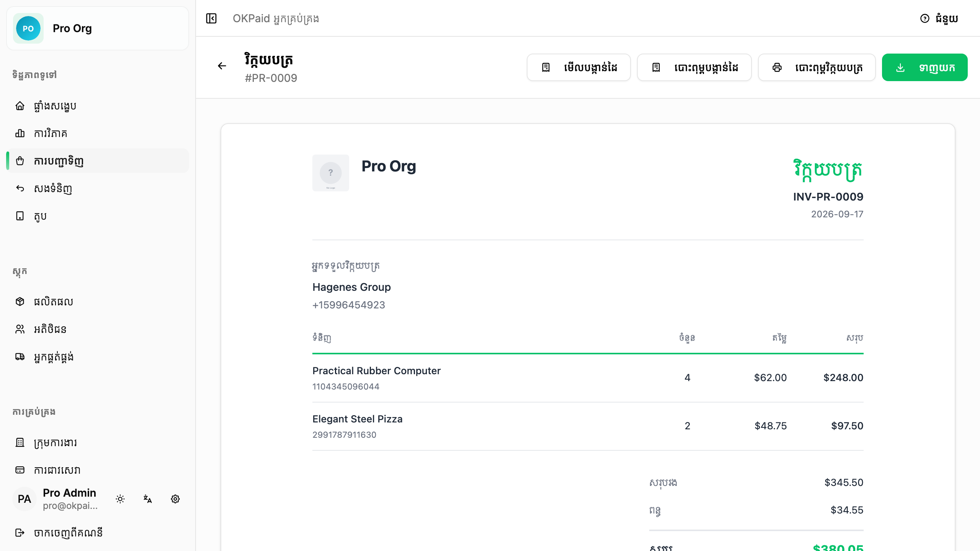Click the view receipt button
Image resolution: width=980 pixels, height=551 pixels.
tap(578, 67)
